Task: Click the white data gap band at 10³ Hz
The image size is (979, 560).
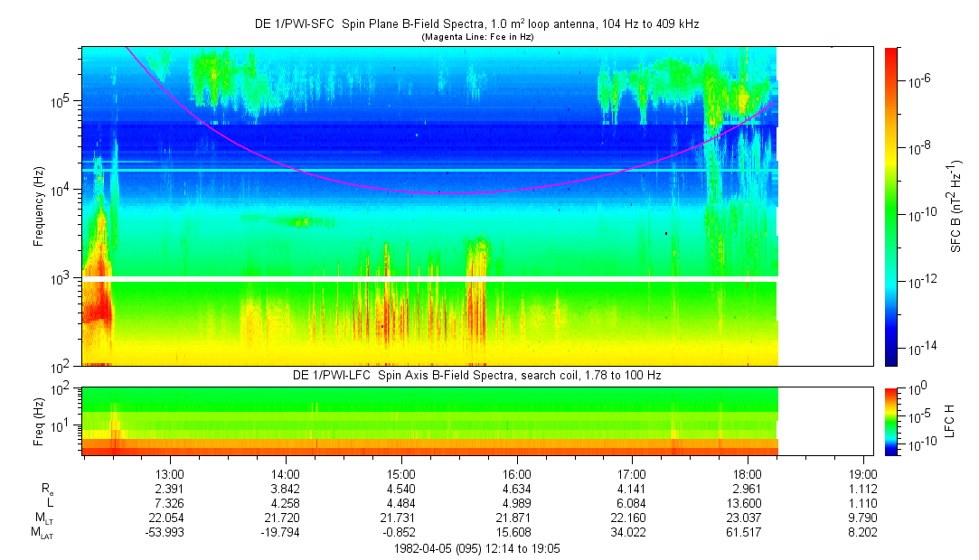Action: click(430, 278)
